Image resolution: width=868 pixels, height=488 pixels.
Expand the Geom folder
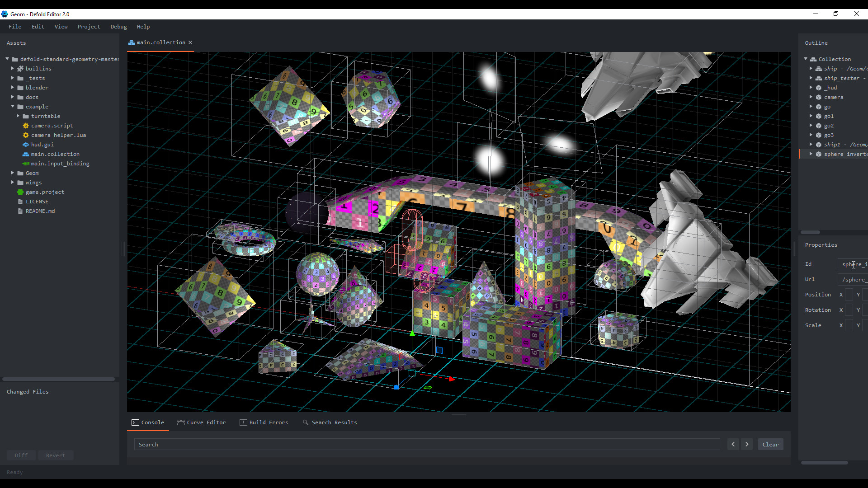[x=12, y=173]
